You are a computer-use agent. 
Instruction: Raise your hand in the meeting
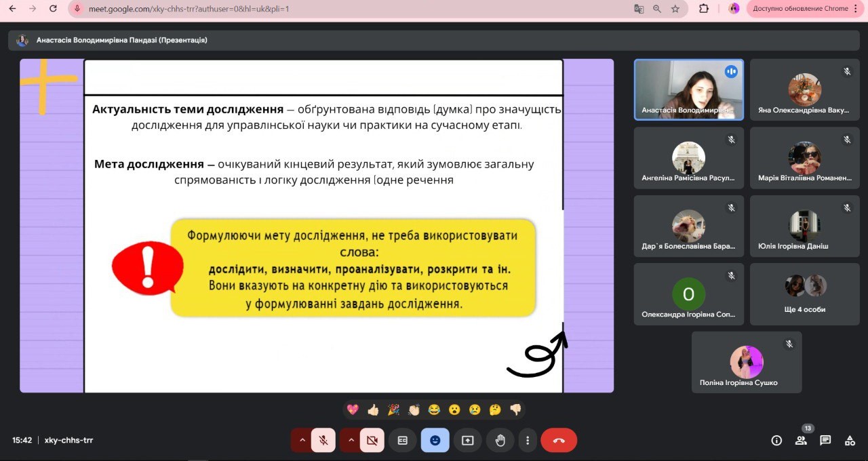[x=500, y=441]
